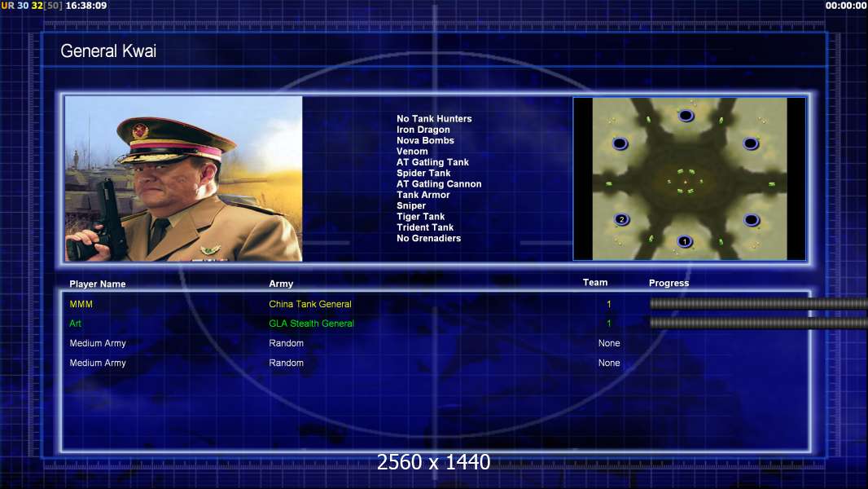Select 'Iron Dragon' in the list
Image resolution: width=868 pixels, height=489 pixels.
[x=423, y=130]
